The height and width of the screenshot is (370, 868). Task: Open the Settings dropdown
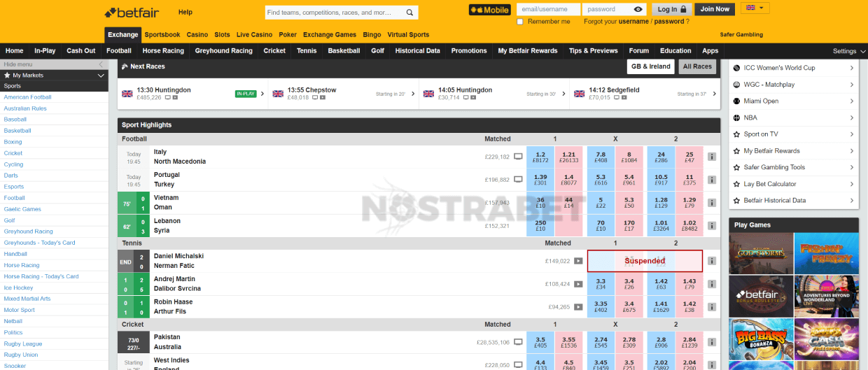point(849,51)
